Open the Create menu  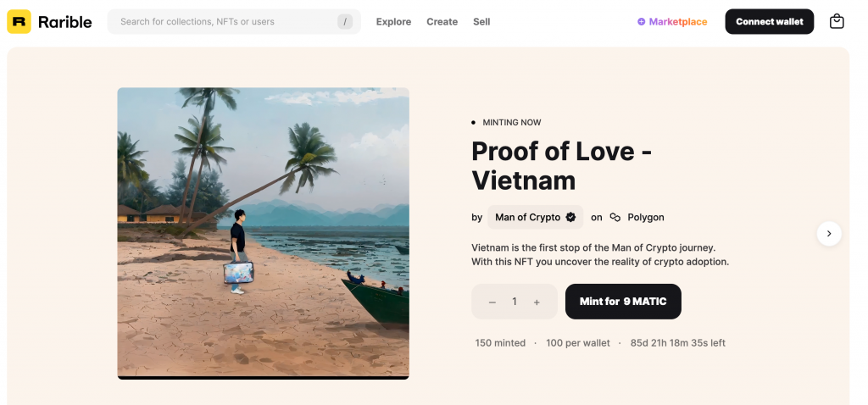(442, 22)
